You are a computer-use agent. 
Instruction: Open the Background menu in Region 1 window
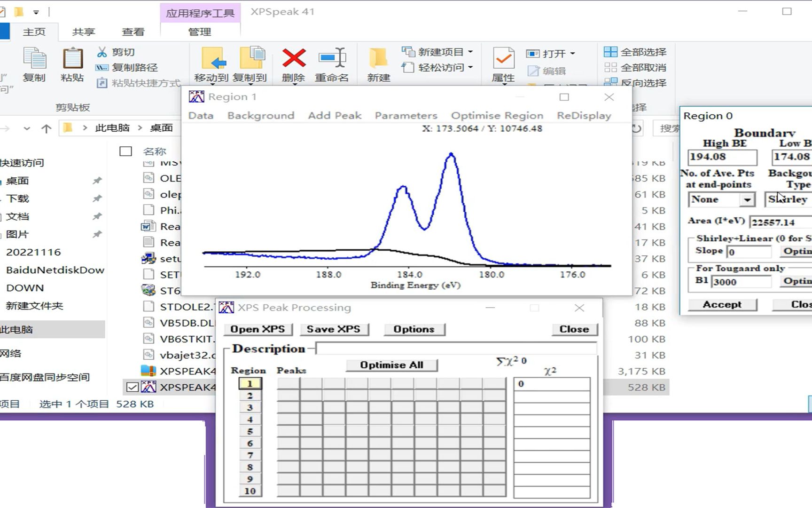click(x=260, y=115)
